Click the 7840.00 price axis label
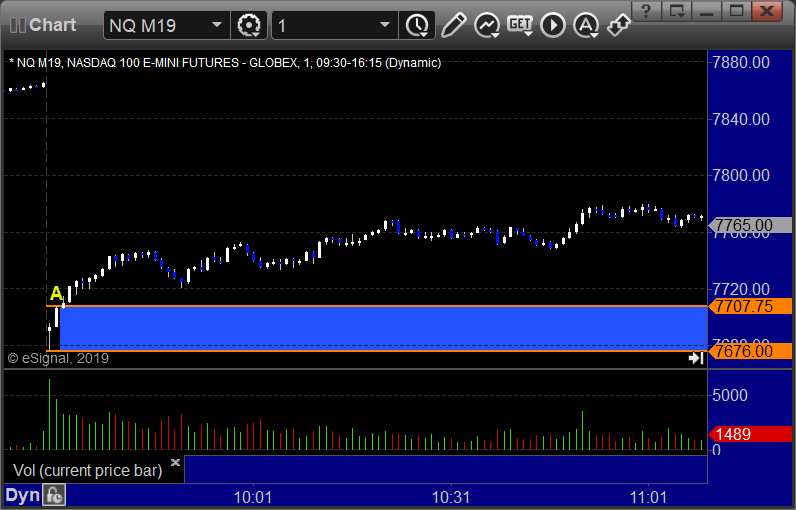The width and height of the screenshot is (796, 510). (741, 119)
